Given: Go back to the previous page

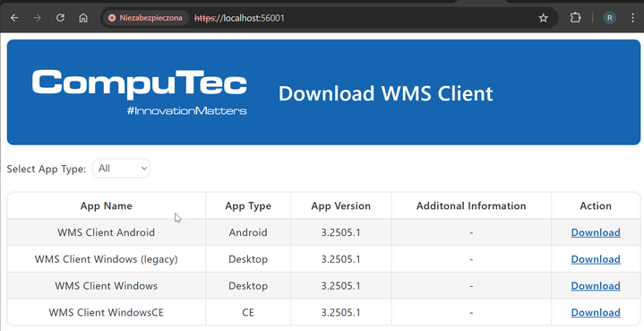Looking at the screenshot, I should [15, 18].
